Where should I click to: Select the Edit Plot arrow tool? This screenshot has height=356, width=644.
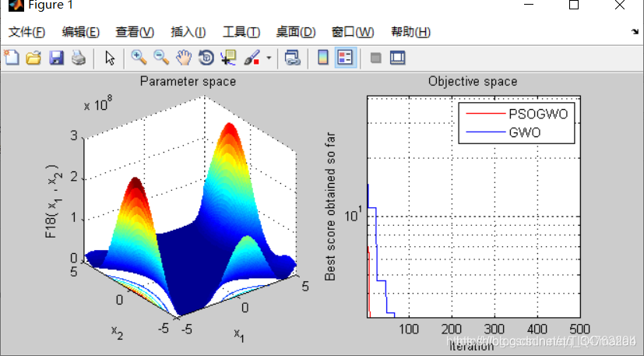point(110,58)
